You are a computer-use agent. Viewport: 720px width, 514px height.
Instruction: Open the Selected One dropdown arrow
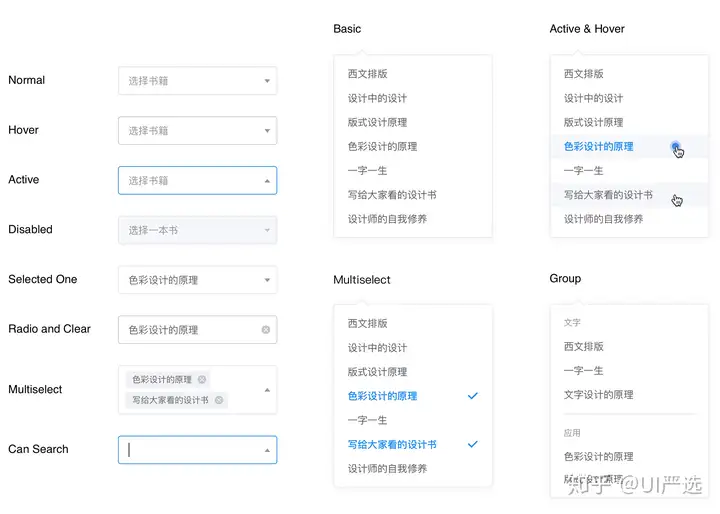[x=267, y=280]
